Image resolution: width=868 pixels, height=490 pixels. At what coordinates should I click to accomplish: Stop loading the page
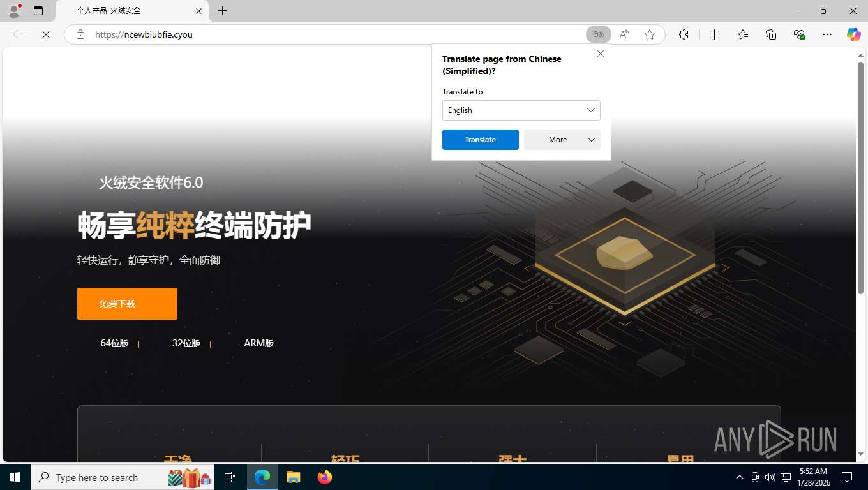click(x=46, y=34)
